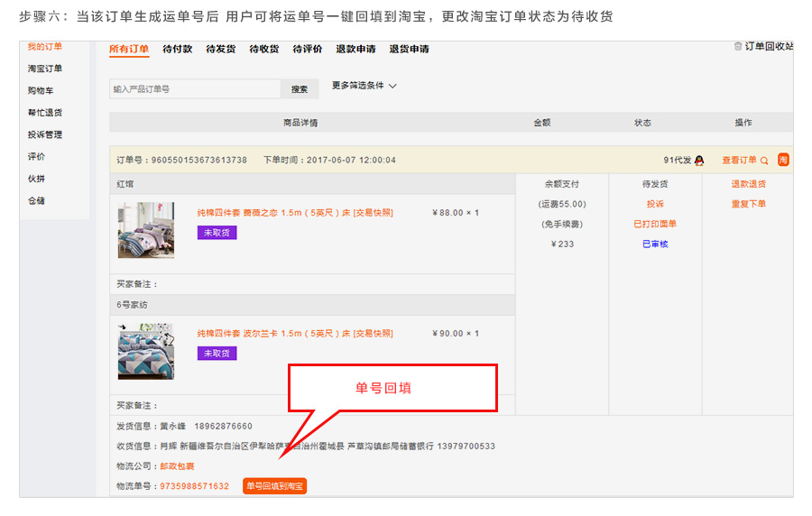Open 购物车 in the sidebar

[41, 90]
